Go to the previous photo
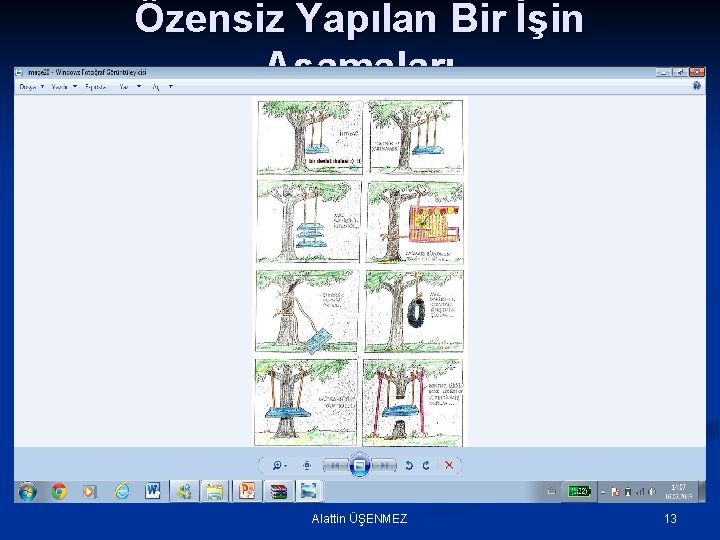The width and height of the screenshot is (720, 540). point(335,465)
